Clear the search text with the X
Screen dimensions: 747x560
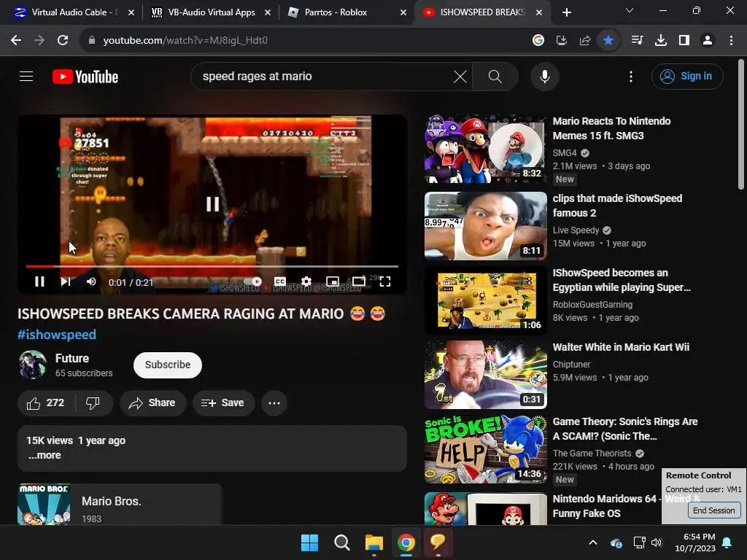460,76
